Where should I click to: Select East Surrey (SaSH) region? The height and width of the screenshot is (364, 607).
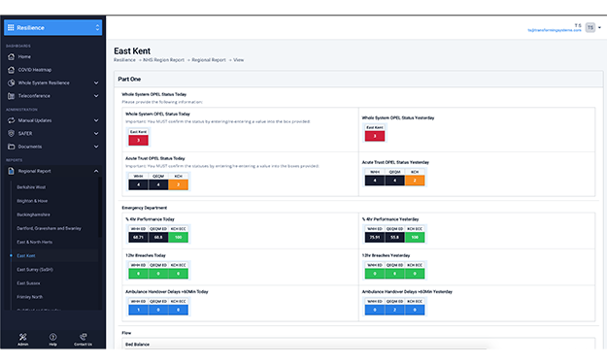click(35, 270)
